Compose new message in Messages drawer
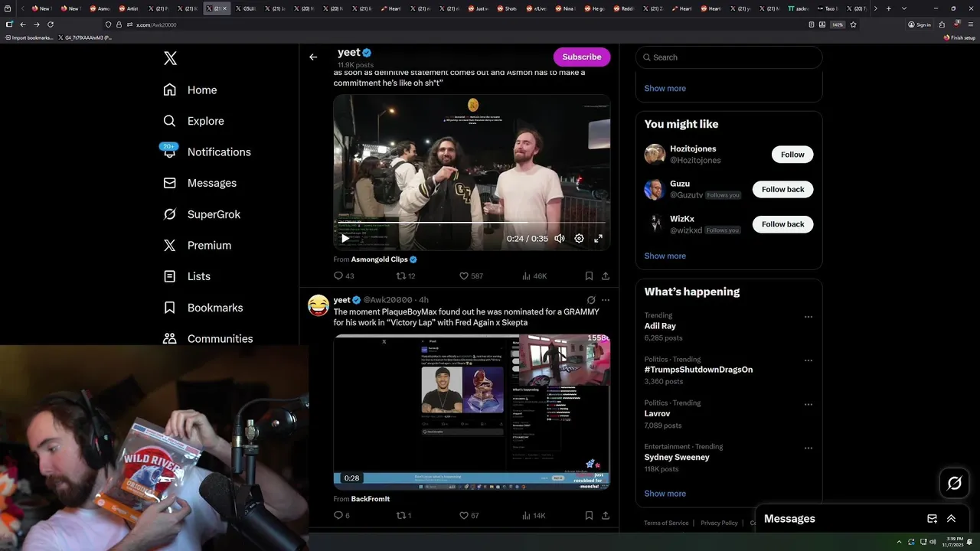This screenshot has width=980, height=551. [x=932, y=518]
